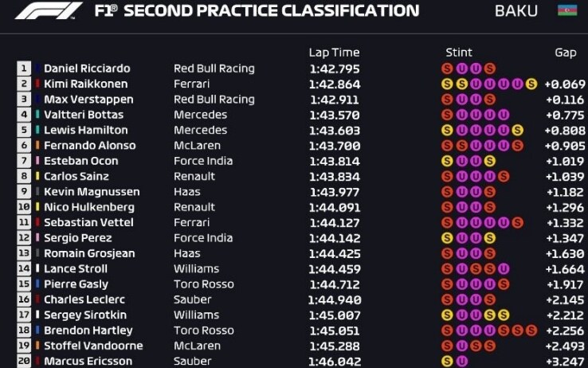This screenshot has height=368, width=588.
Task: Click Ericsson's purple U tyre icon
Action: coord(461,362)
